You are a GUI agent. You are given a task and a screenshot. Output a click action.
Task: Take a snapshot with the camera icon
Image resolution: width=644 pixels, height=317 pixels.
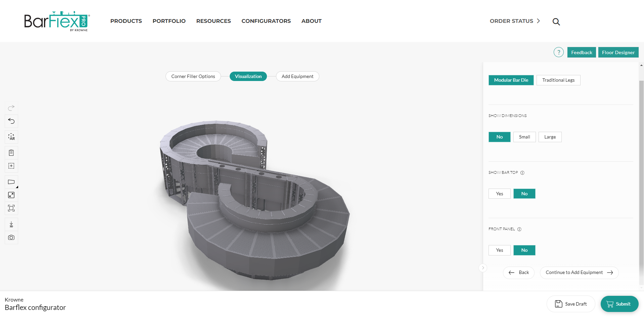tap(11, 238)
